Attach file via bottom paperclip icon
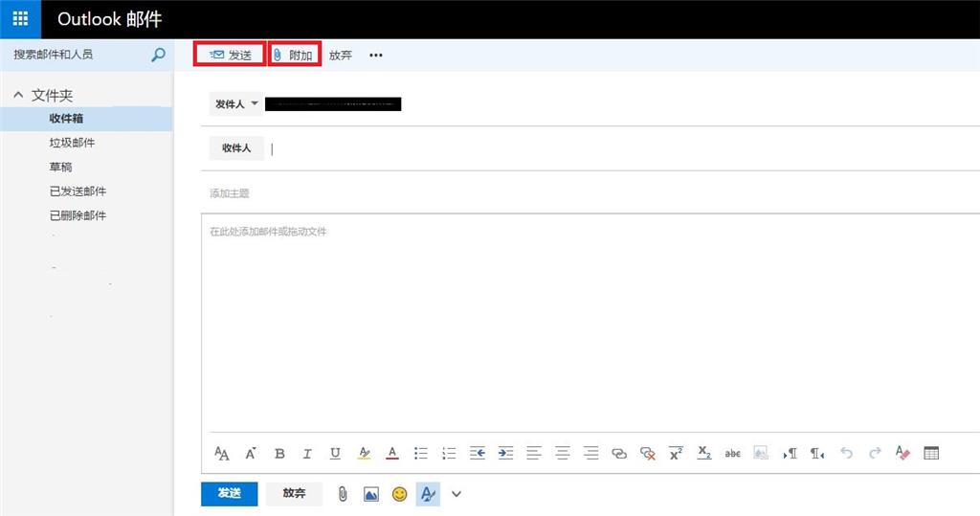This screenshot has width=980, height=516. point(343,494)
